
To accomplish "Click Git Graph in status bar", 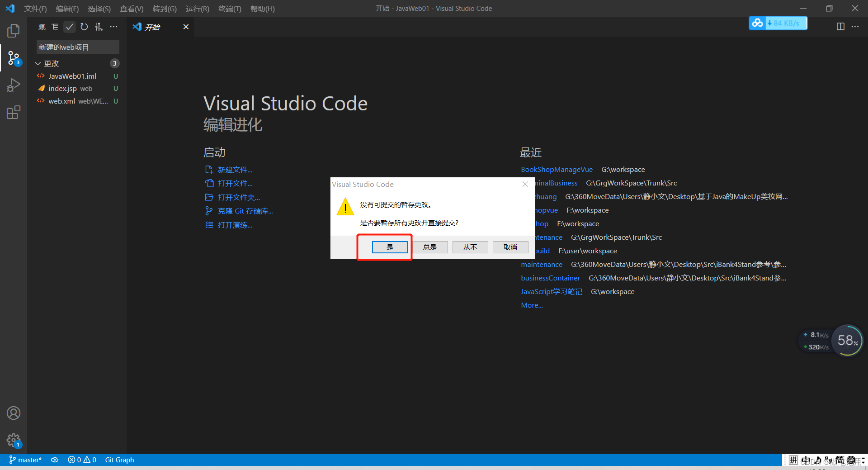I will click(119, 460).
